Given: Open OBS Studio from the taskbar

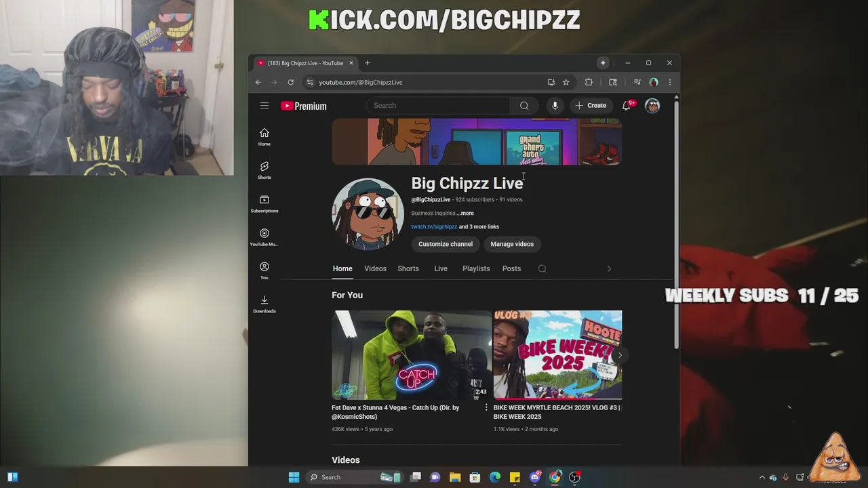Looking at the screenshot, I should click(x=575, y=477).
